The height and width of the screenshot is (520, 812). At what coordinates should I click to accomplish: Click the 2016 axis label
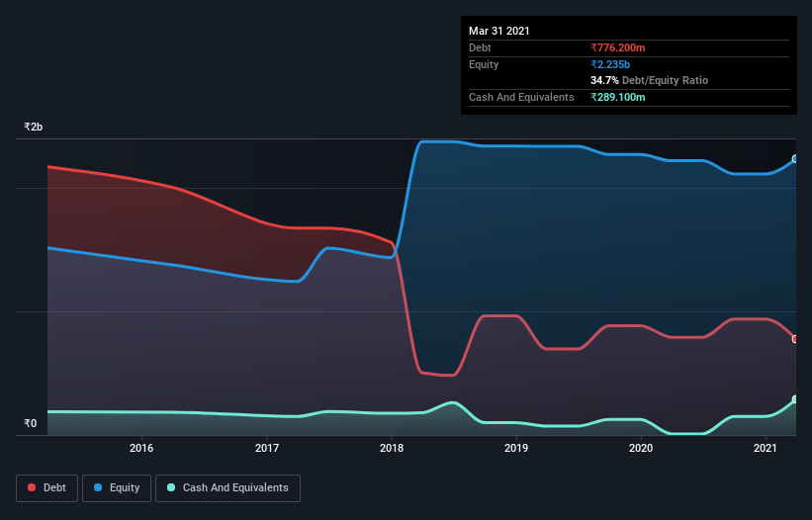141,448
